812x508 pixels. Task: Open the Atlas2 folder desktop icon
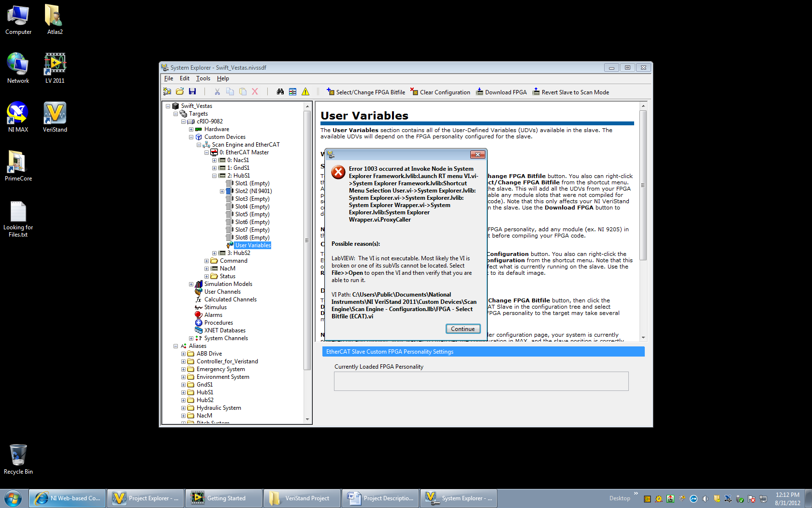click(x=55, y=20)
